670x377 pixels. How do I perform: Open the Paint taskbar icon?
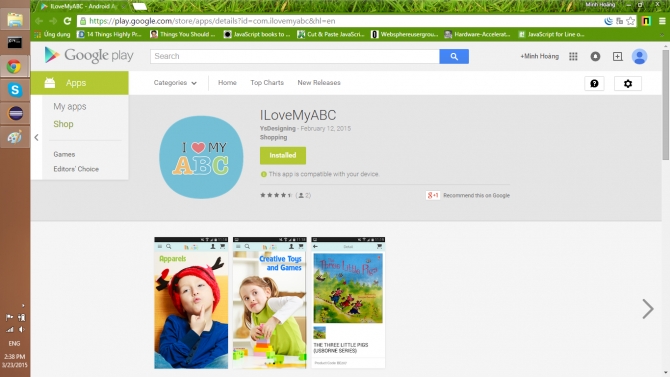[x=15, y=137]
